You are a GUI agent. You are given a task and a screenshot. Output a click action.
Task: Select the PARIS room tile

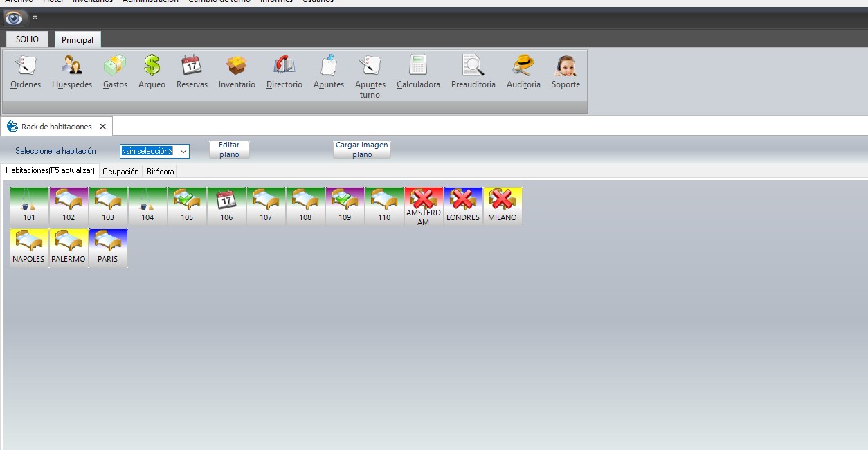tap(108, 248)
